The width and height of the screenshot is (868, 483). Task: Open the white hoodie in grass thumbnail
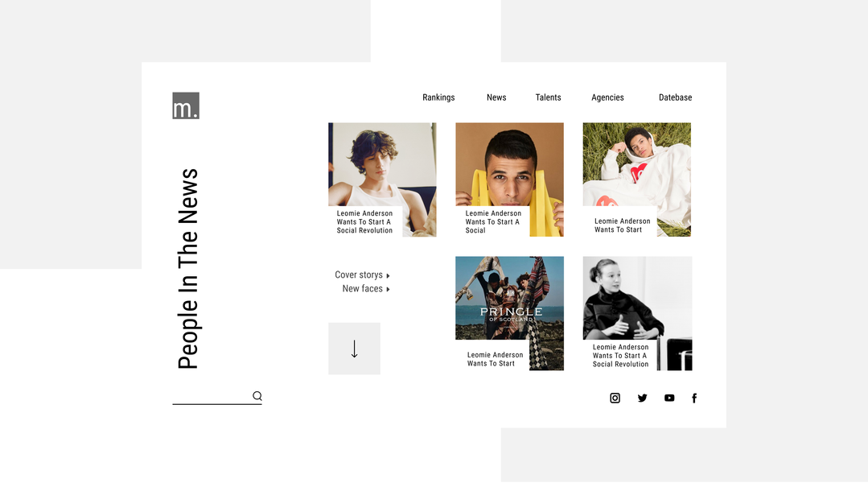coord(637,180)
